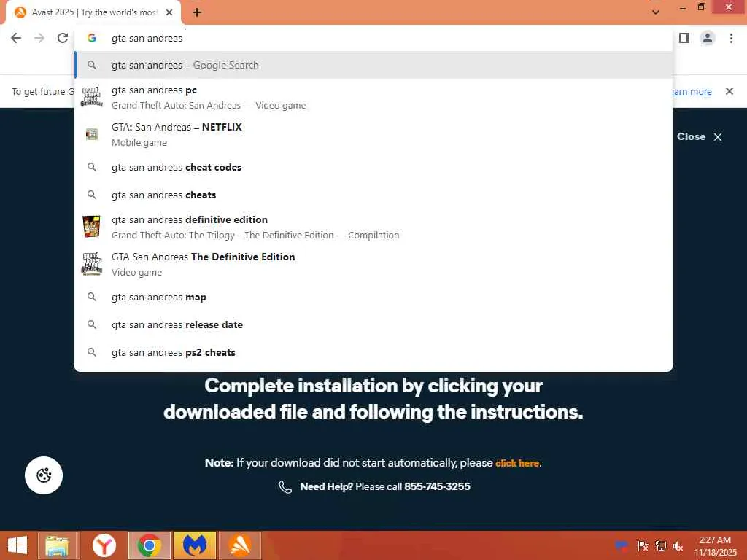Click GTA San Andreas pc game thumbnail

point(91,97)
